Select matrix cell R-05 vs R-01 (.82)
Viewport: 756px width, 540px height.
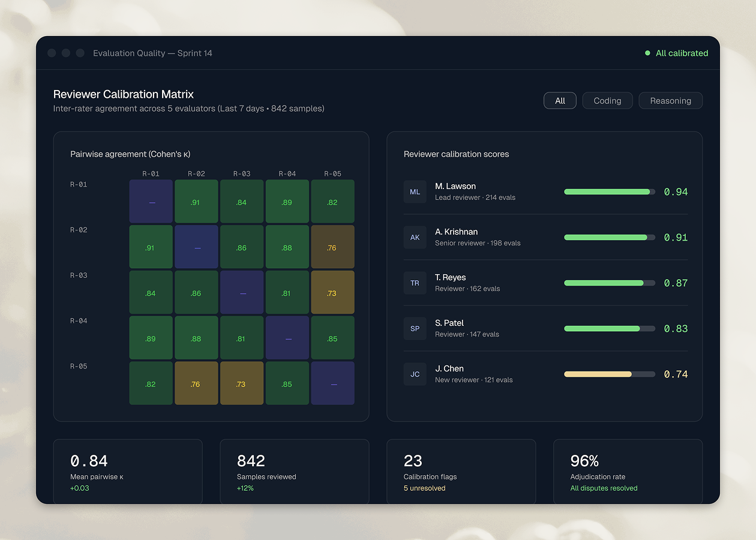pyautogui.click(x=151, y=383)
